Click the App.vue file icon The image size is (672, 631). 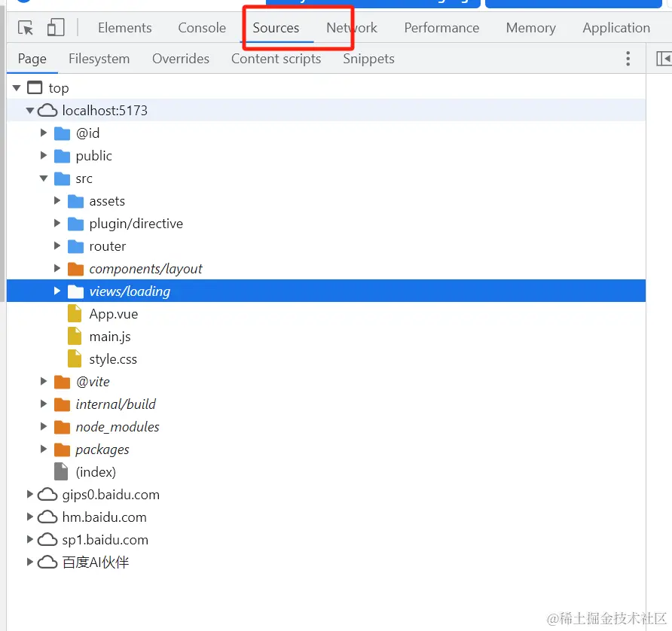point(75,313)
